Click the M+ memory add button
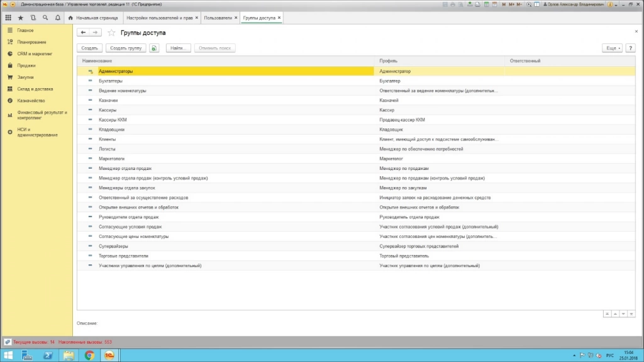This screenshot has height=362, width=644. (511, 4)
